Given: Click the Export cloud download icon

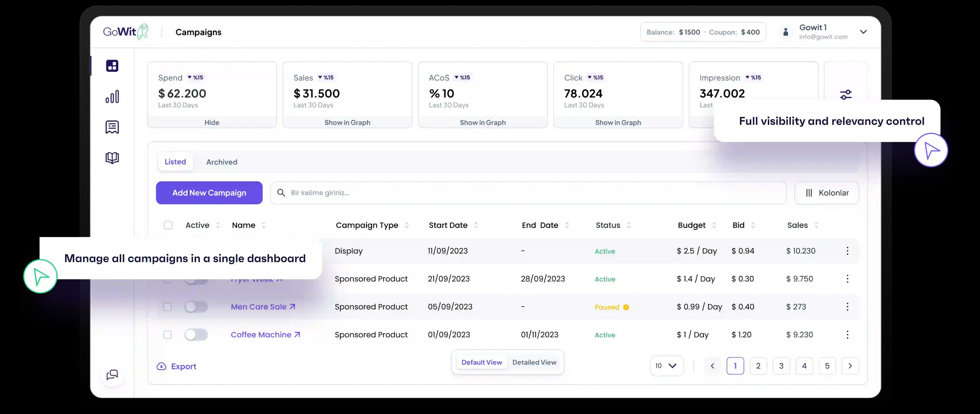Looking at the screenshot, I should coord(161,366).
